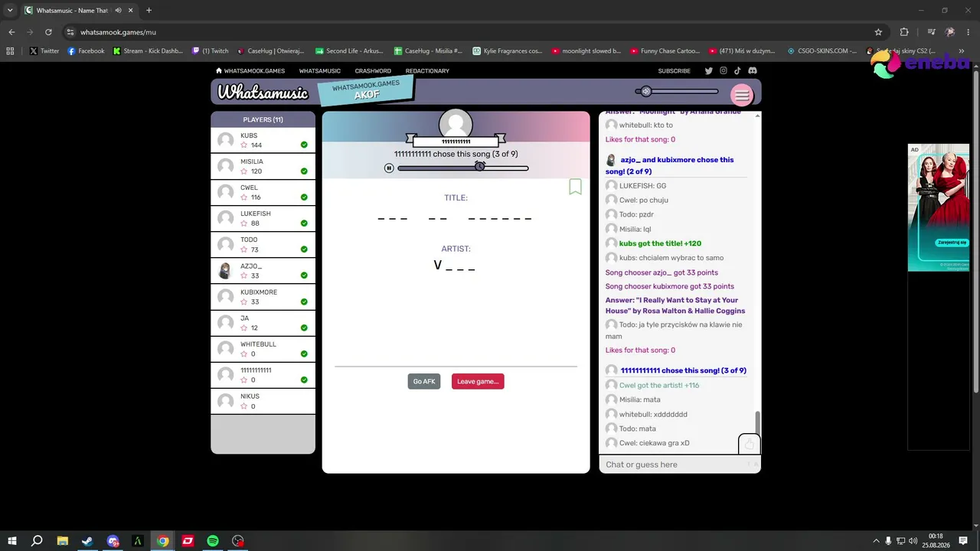Click the SUBSCRIBE link
This screenshot has height=551, width=980.
tap(675, 71)
